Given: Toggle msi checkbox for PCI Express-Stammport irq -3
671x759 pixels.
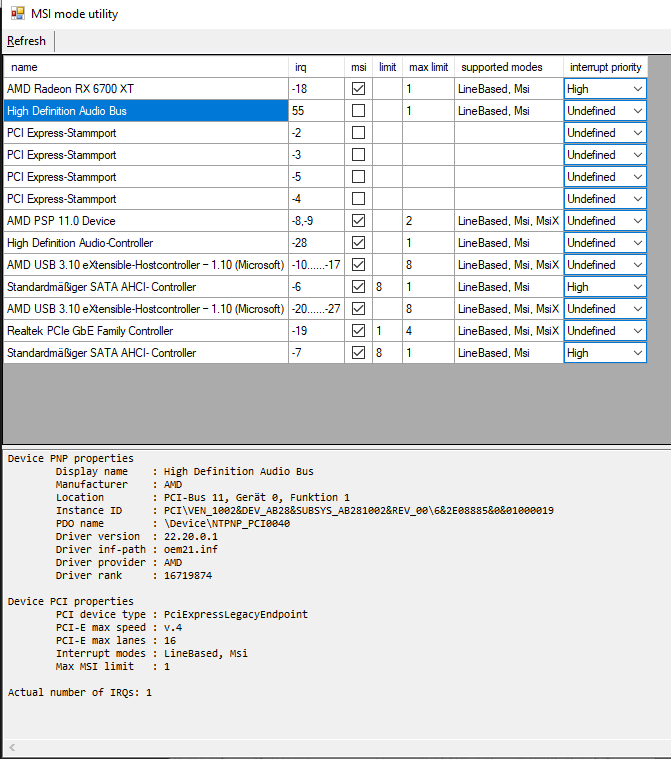Looking at the screenshot, I should click(358, 155).
